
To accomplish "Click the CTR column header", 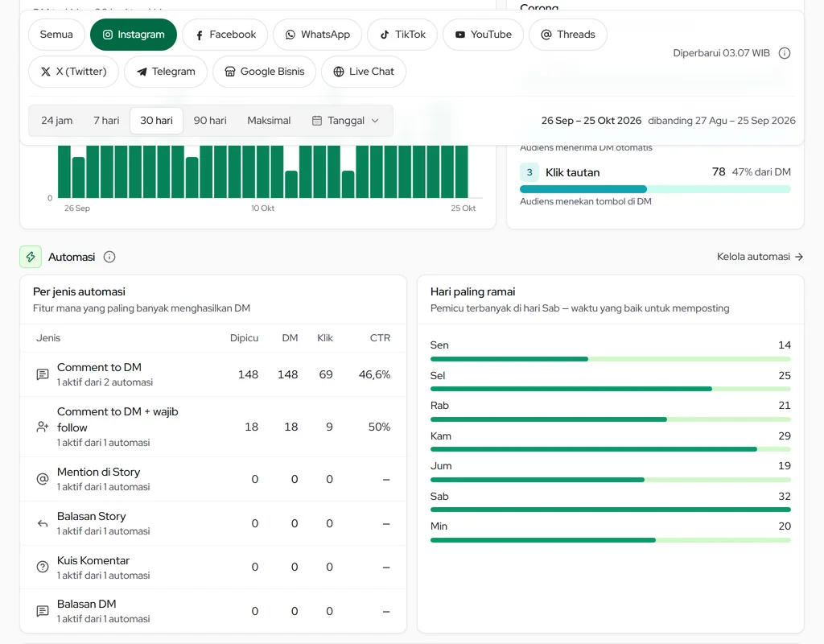I will point(380,338).
